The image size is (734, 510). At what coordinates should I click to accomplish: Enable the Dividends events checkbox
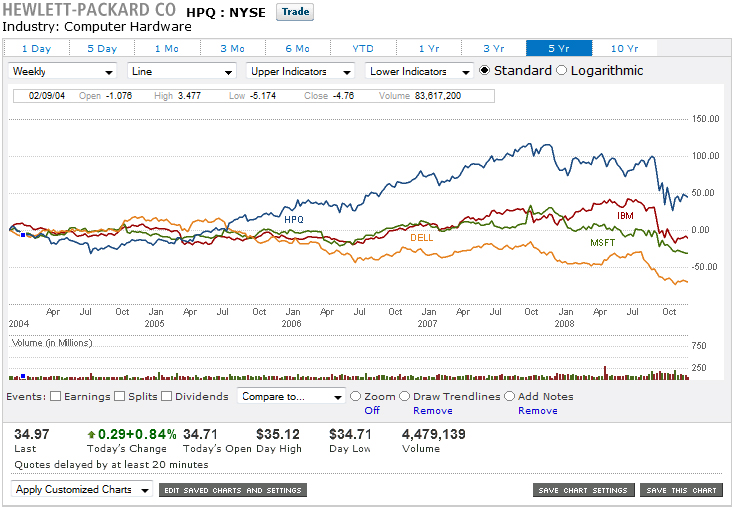[166, 396]
